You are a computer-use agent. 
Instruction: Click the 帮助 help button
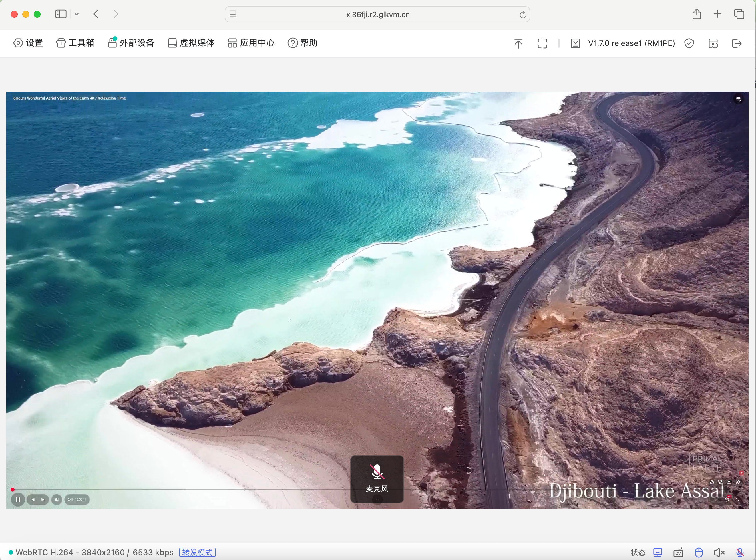[x=302, y=43]
